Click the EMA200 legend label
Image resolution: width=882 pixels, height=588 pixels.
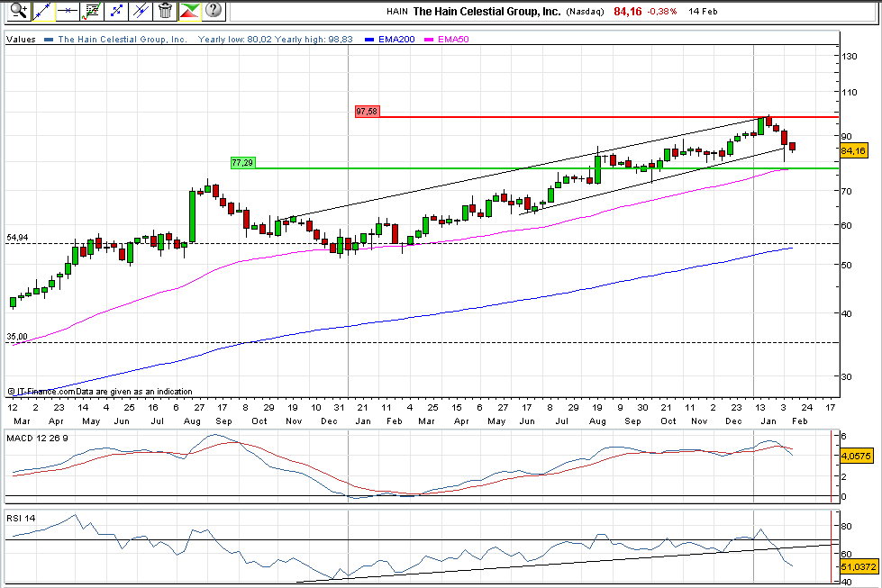point(396,40)
